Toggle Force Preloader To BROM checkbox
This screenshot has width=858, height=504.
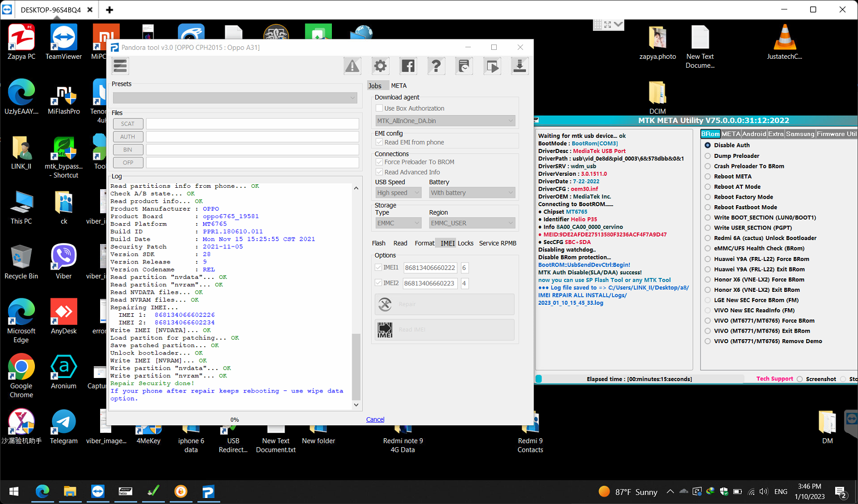[379, 162]
